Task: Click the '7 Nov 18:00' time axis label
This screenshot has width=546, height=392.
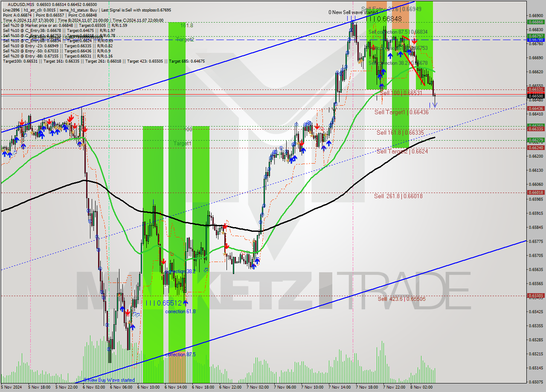Action: tap(367, 387)
